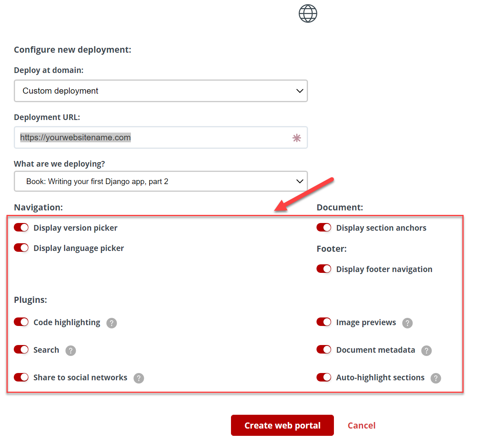The width and height of the screenshot is (479, 448).
Task: Disable the Search plugin switch
Action: [x=21, y=349]
